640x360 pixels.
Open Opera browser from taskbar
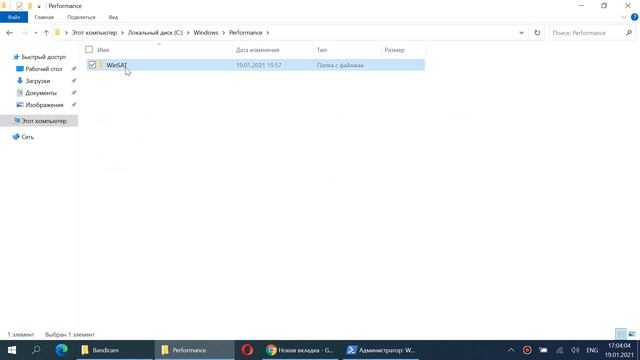(x=247, y=350)
